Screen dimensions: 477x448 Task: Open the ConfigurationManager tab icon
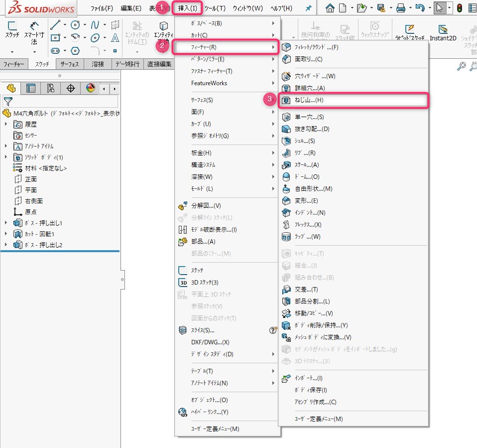50,88
